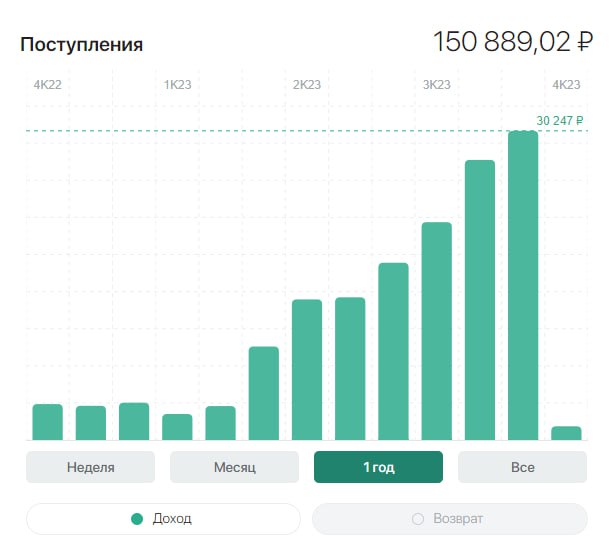Select the first bar under 4K22

click(47, 422)
